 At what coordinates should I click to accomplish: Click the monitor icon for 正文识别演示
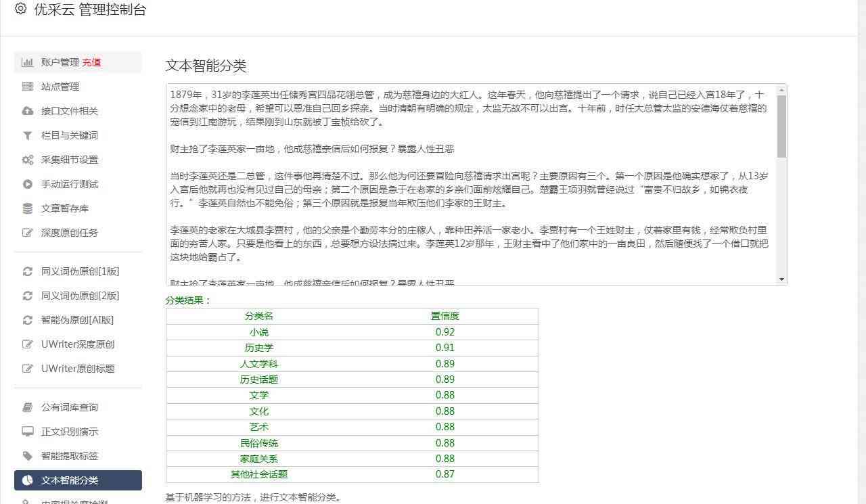27,432
